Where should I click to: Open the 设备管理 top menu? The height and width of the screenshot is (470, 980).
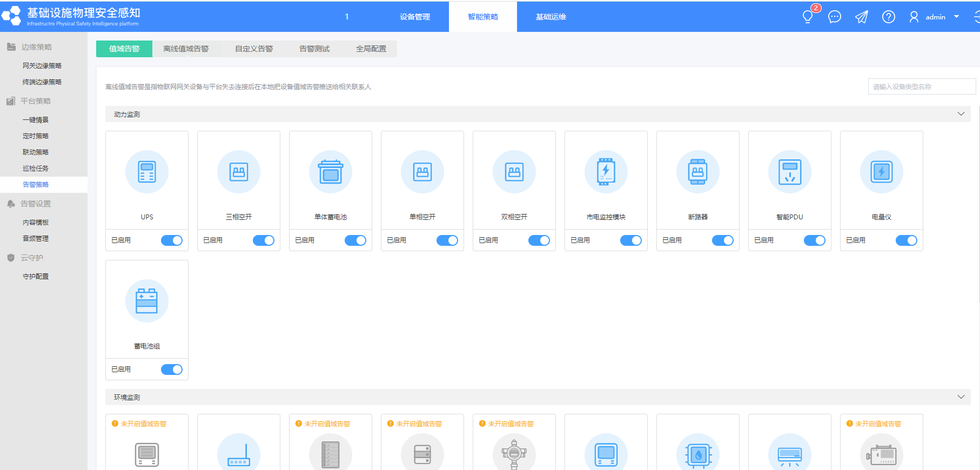pyautogui.click(x=415, y=17)
